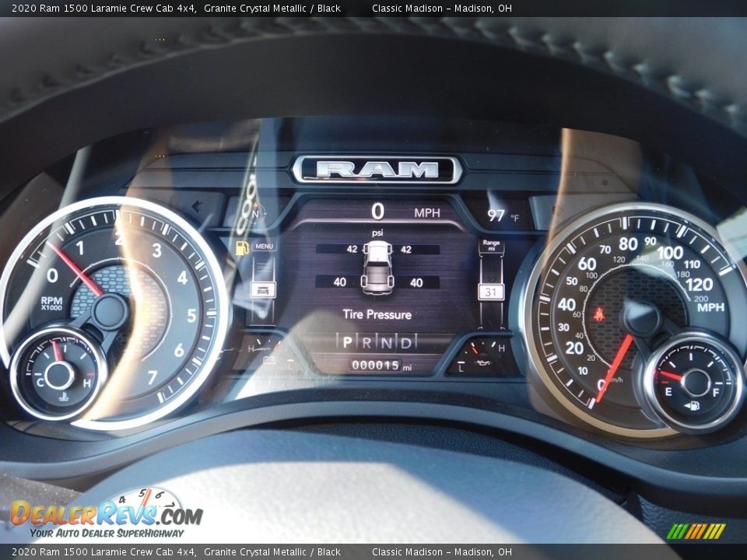747x560 pixels.
Task: Open the DealerRevs.com logo link
Action: coord(105,515)
